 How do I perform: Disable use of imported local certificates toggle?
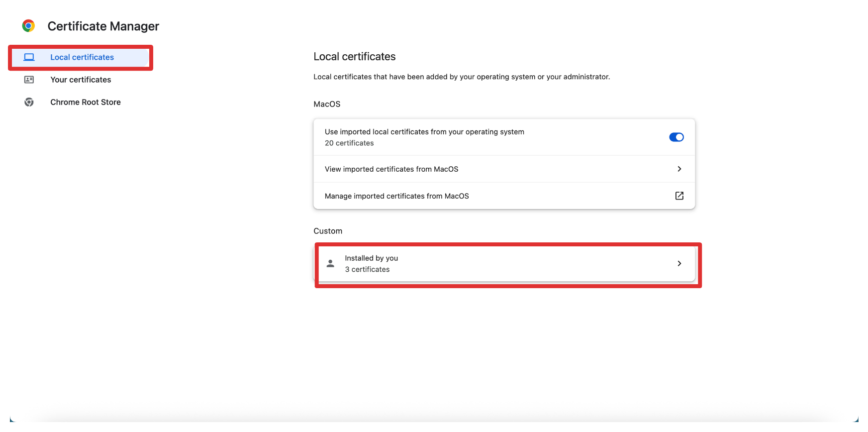[676, 137]
